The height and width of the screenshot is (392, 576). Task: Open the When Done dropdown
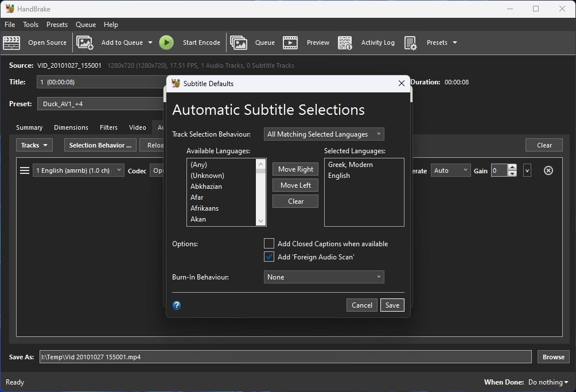click(x=547, y=382)
